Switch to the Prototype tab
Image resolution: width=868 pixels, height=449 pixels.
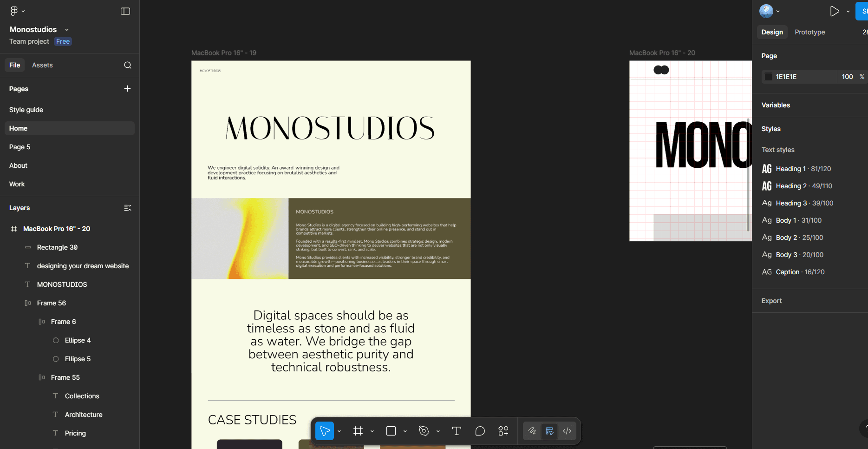tap(809, 32)
